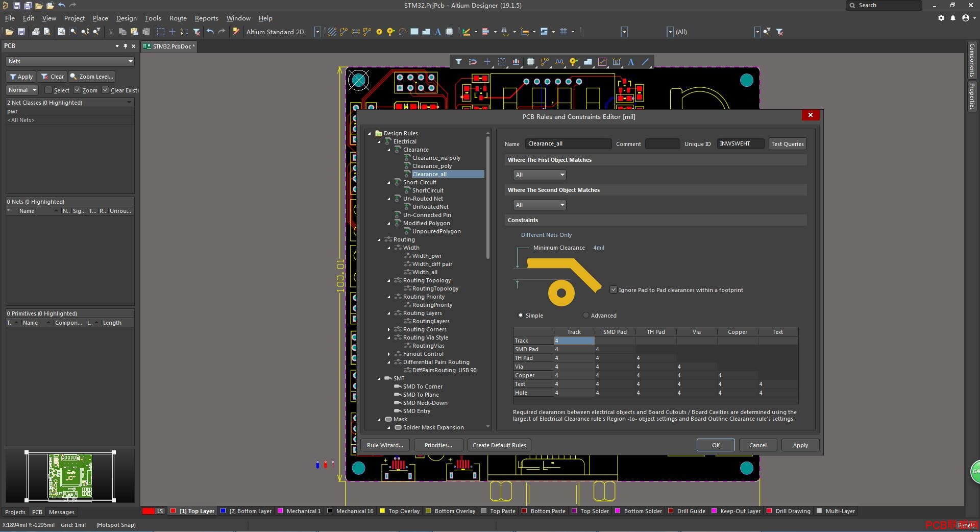Toggle the Zoom checkbox in PCB panel
The width and height of the screenshot is (980, 532).
click(77, 90)
